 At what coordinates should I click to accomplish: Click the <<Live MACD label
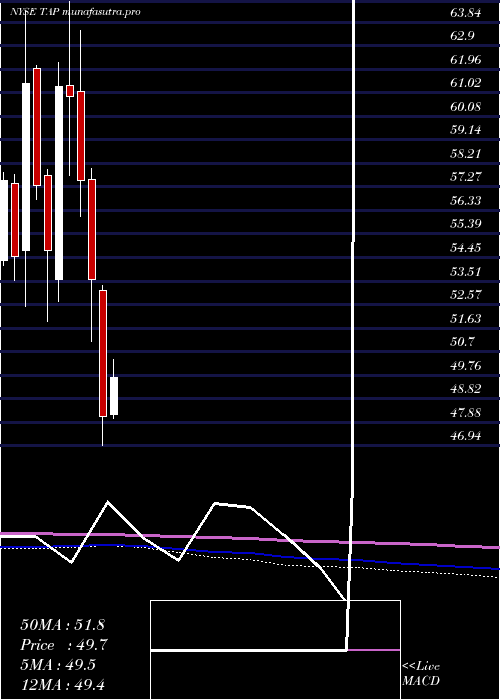point(421,674)
